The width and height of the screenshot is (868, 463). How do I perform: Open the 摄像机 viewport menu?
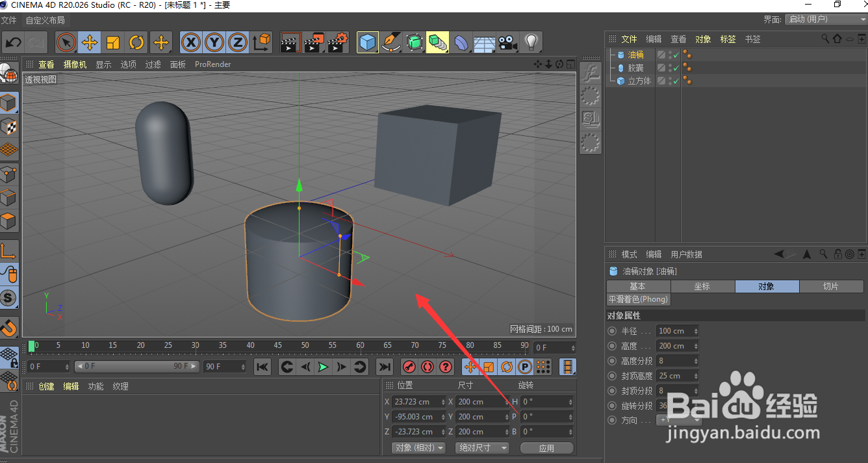click(75, 64)
